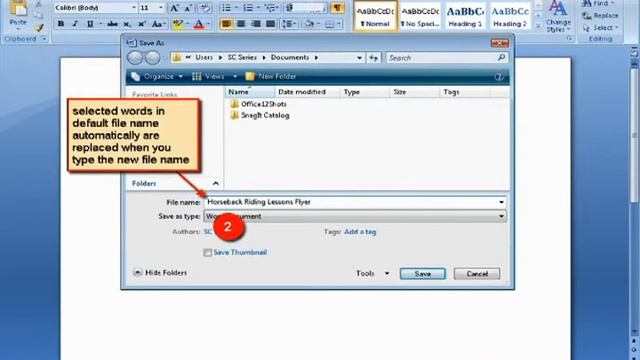Toggle Align Text Right
The width and height of the screenshot is (640, 360).
click(256, 24)
